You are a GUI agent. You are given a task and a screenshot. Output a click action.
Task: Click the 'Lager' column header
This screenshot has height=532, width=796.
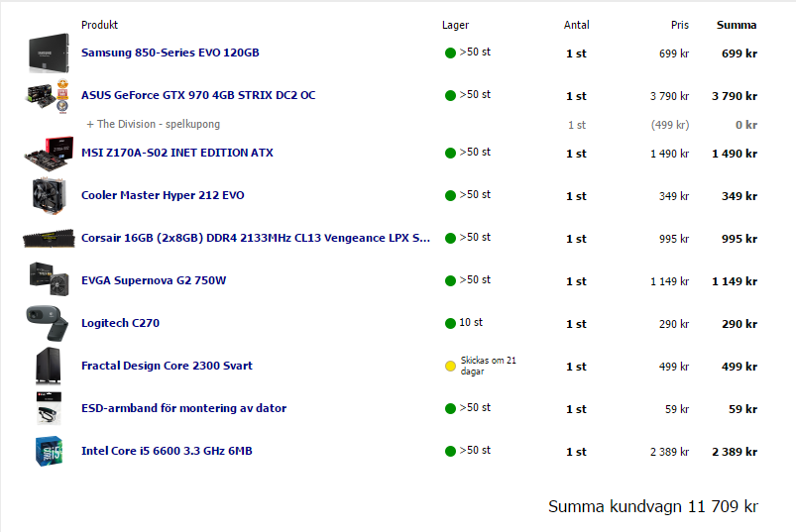click(455, 25)
